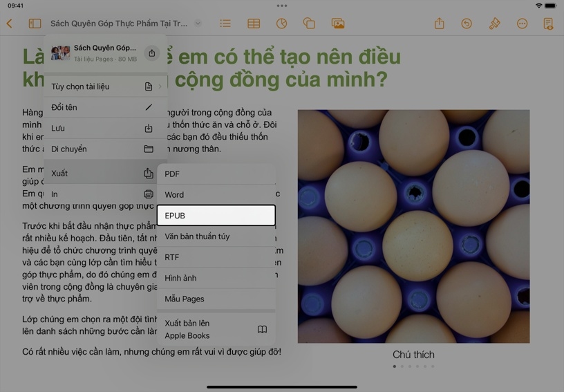Expand the document title dropdown chevron
564x392 pixels.
[198, 24]
